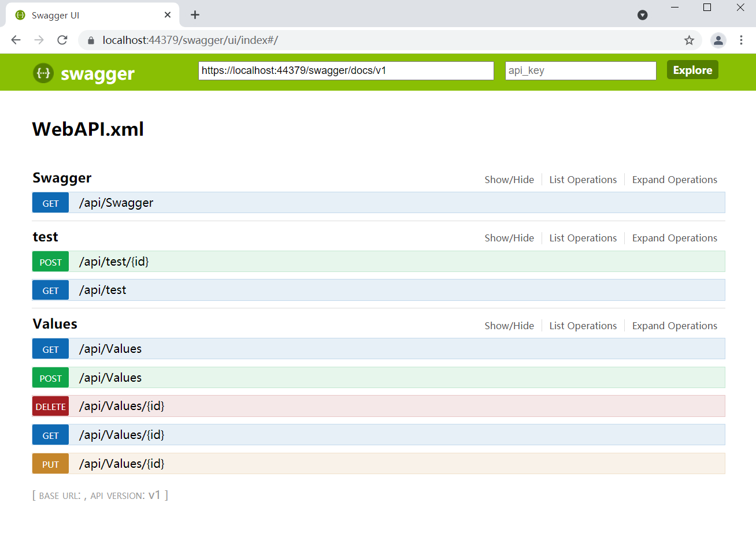Image resolution: width=756 pixels, height=544 pixels.
Task: Click GET badge of /api/Swagger
Action: point(51,203)
